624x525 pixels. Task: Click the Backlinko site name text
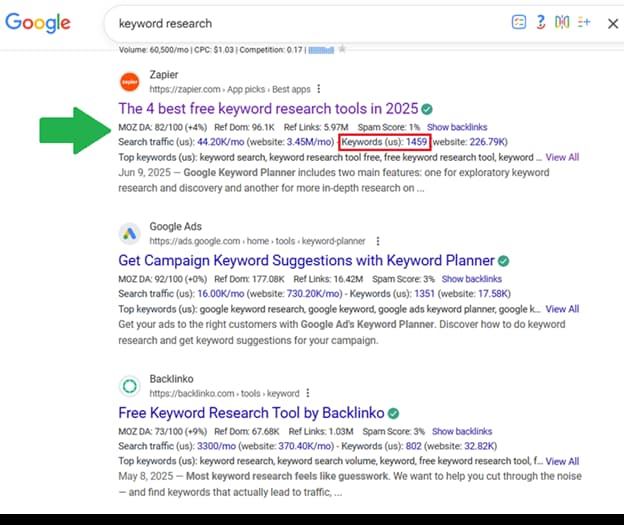pos(171,379)
